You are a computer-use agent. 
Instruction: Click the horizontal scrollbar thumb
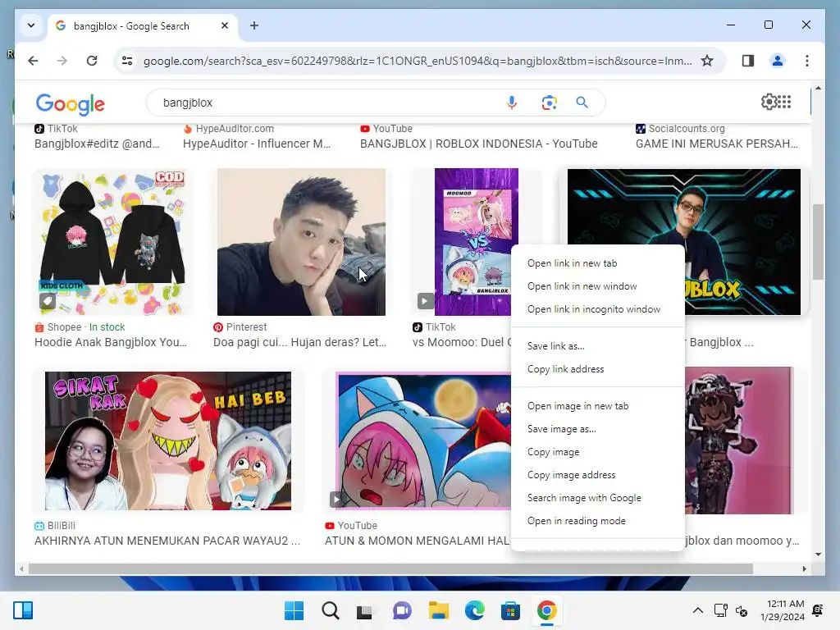390,569
